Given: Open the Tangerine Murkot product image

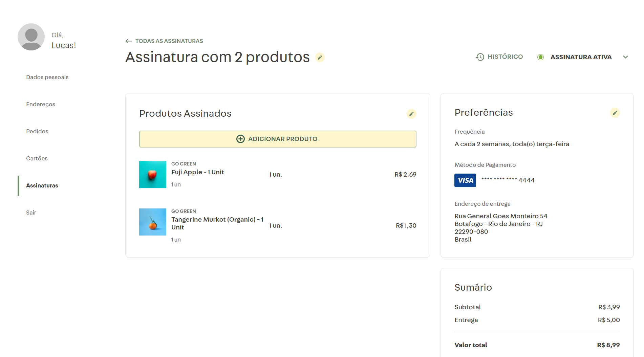Looking at the screenshot, I should 153,222.
